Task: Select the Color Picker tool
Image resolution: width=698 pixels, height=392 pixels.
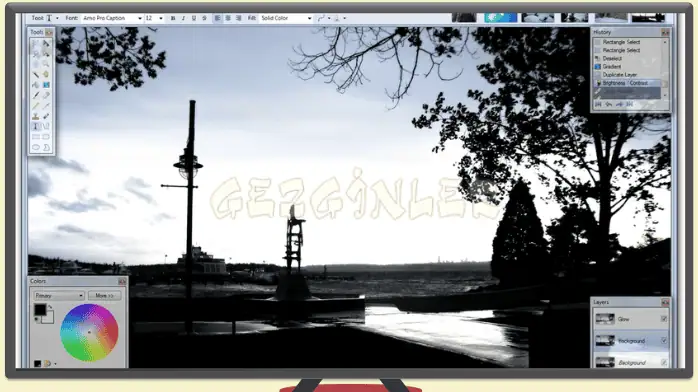Action: 46,106
